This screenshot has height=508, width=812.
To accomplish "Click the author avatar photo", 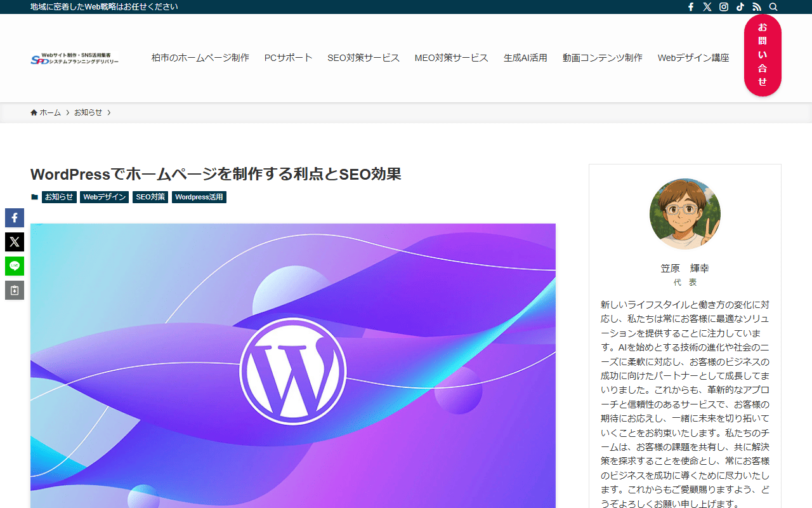I will click(x=685, y=214).
